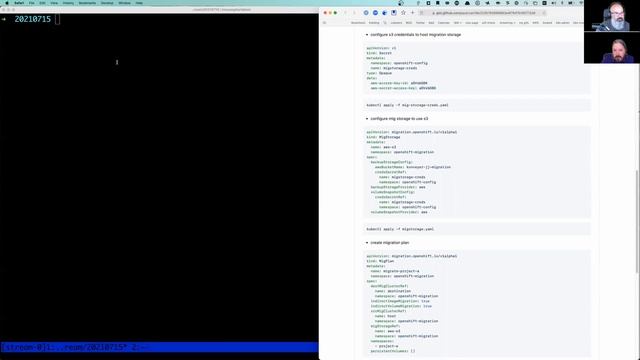Click 'name: migrate-project-a' line
The width and height of the screenshot is (640, 360).
395,271
